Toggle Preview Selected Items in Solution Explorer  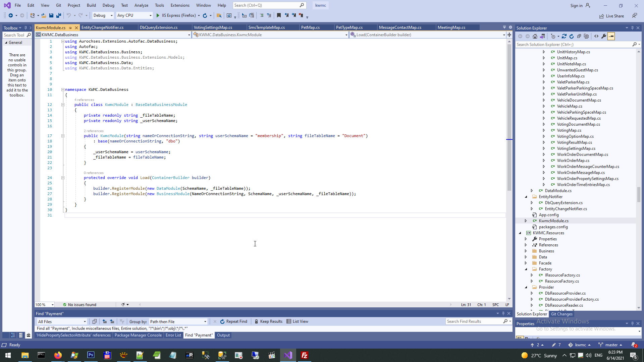[x=611, y=36]
